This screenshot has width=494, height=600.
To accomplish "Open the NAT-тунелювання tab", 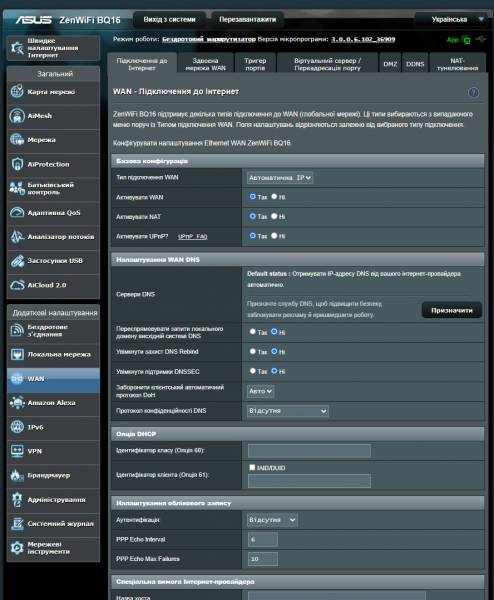I will (458, 64).
